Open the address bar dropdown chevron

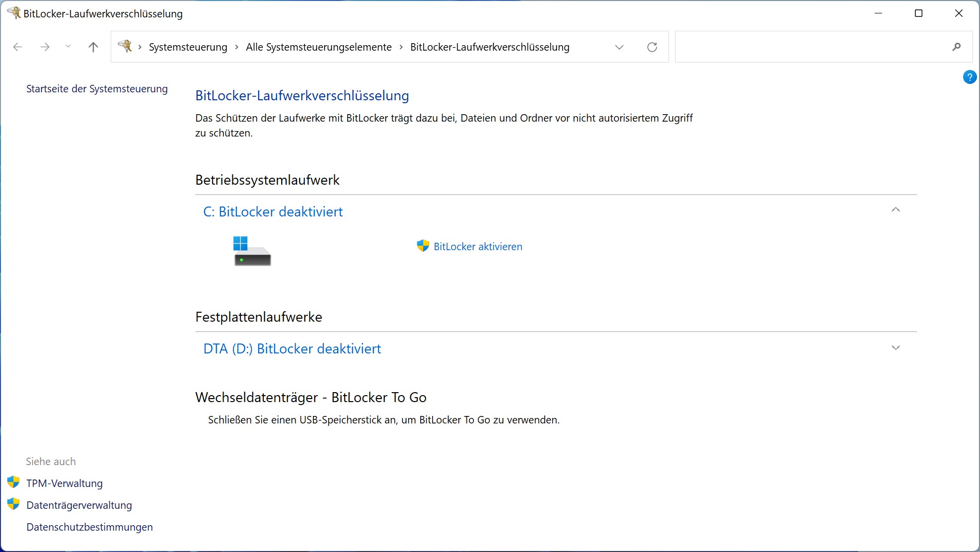tap(619, 47)
